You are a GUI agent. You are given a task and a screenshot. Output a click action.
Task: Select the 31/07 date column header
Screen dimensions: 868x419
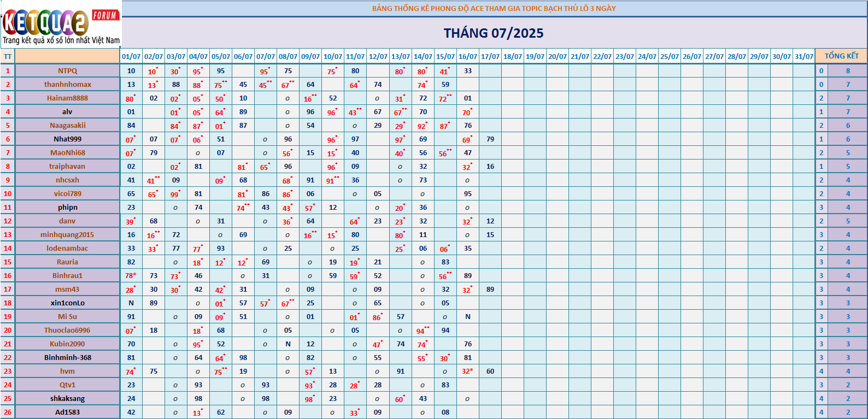804,56
